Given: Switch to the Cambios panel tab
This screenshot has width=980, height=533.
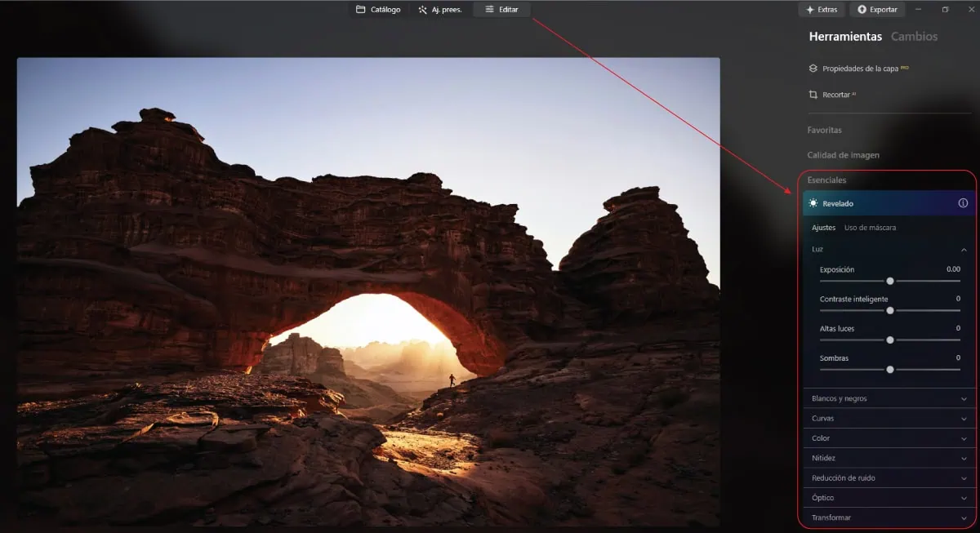Looking at the screenshot, I should pos(914,37).
